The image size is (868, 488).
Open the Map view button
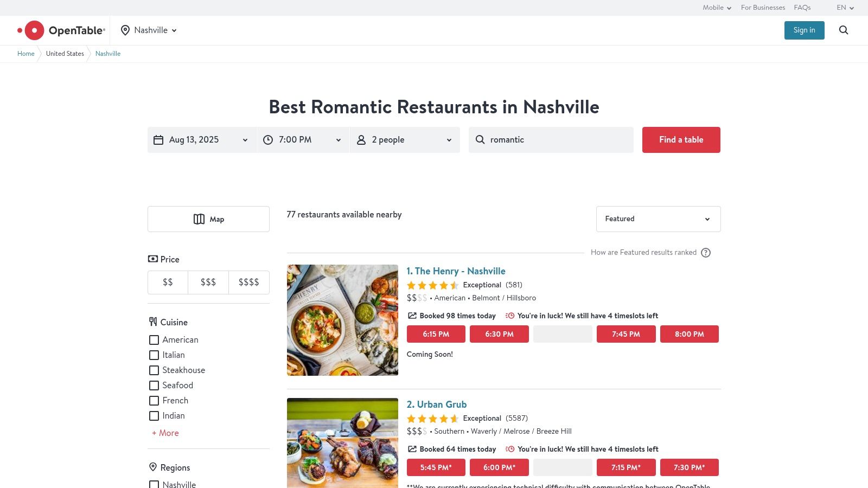coord(208,219)
